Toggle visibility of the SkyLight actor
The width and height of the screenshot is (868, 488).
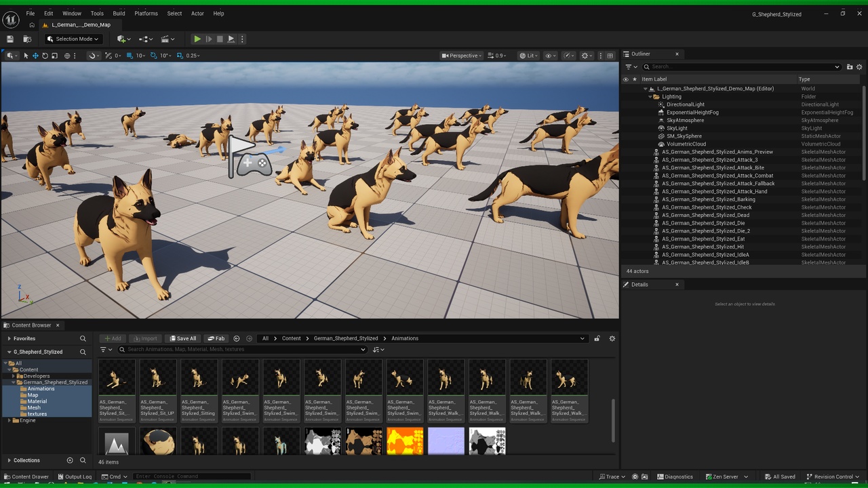(x=625, y=128)
